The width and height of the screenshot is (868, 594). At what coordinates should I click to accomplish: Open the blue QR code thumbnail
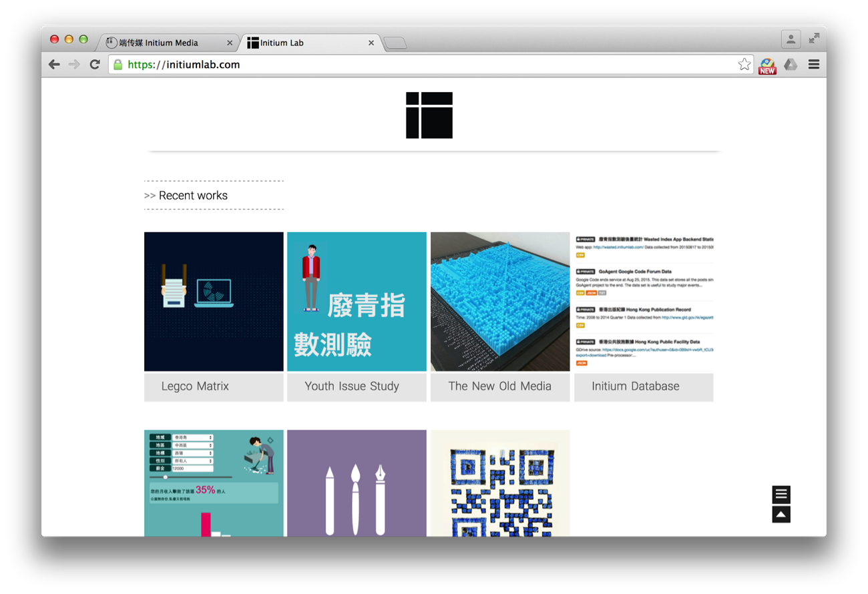(500, 483)
